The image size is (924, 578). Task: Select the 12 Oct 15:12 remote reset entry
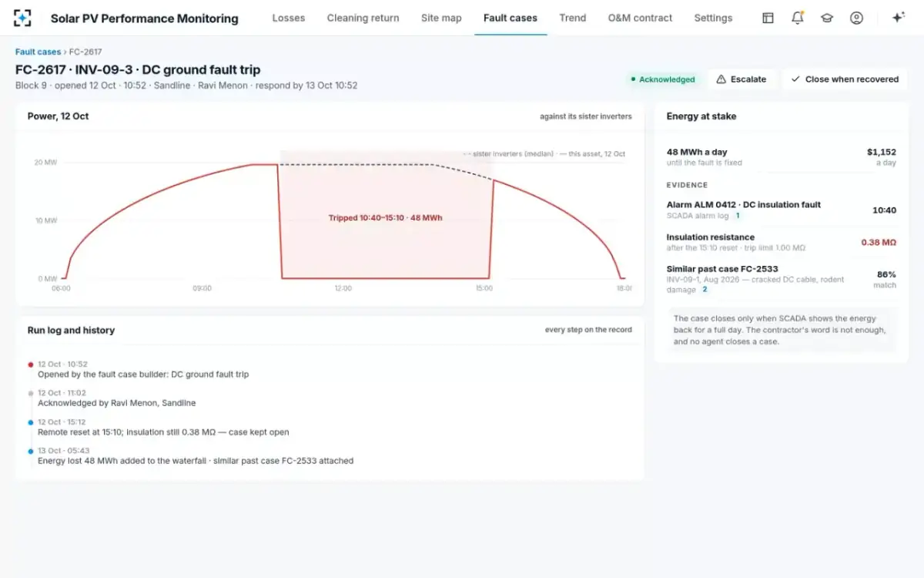[x=163, y=427]
